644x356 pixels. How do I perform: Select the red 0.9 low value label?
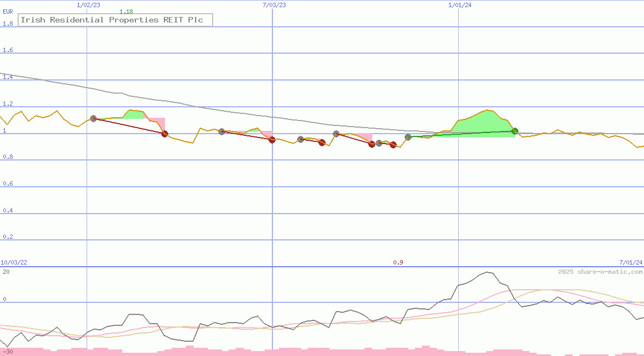point(398,263)
